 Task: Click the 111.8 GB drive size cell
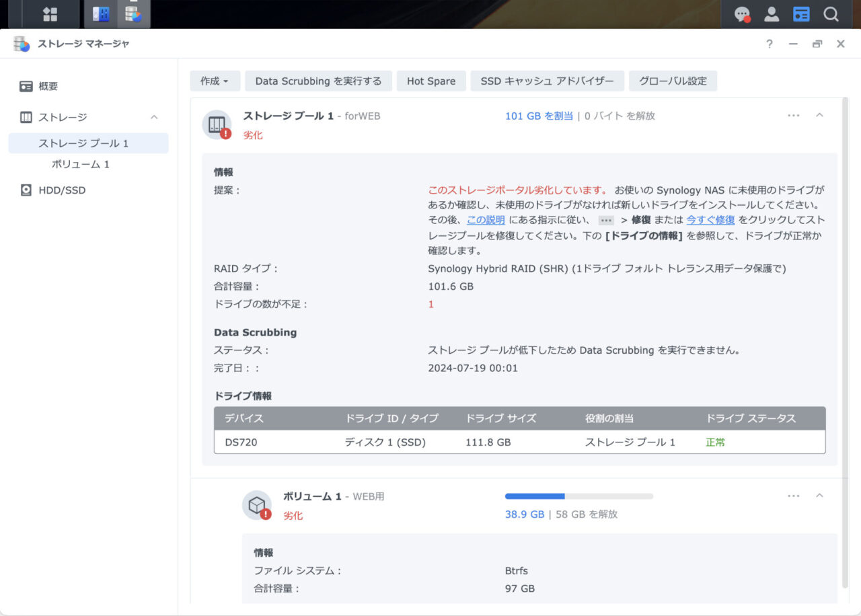[x=488, y=442]
